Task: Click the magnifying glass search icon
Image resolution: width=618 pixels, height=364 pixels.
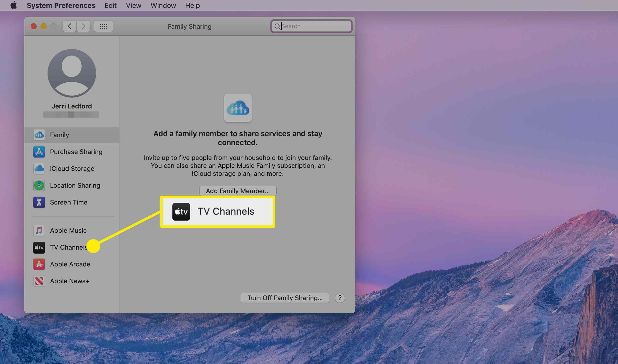Action: [277, 26]
